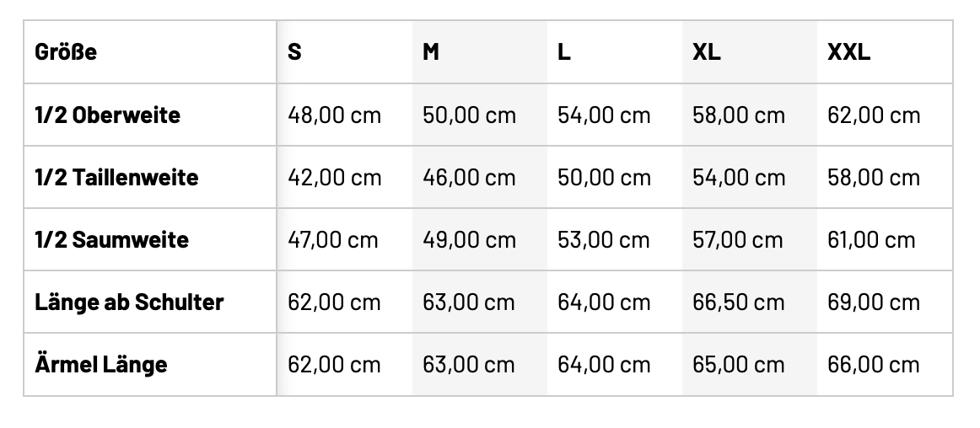Select the 47,00 cm Saumweite cell

coord(333,239)
